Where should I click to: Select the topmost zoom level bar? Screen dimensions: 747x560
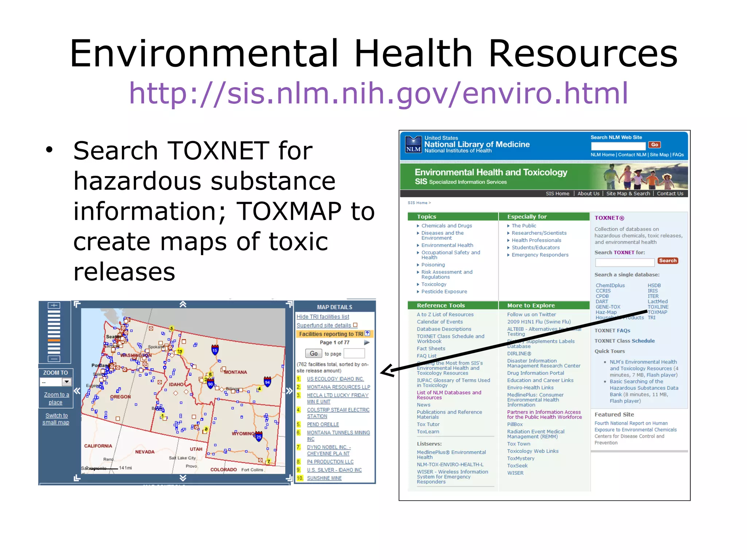pos(54,312)
